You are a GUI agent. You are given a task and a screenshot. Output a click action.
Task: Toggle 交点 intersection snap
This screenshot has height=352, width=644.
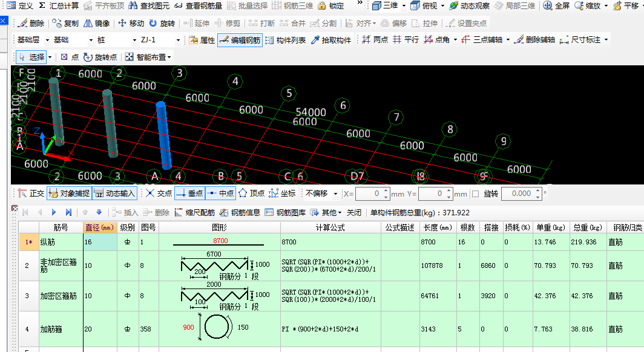[159, 193]
